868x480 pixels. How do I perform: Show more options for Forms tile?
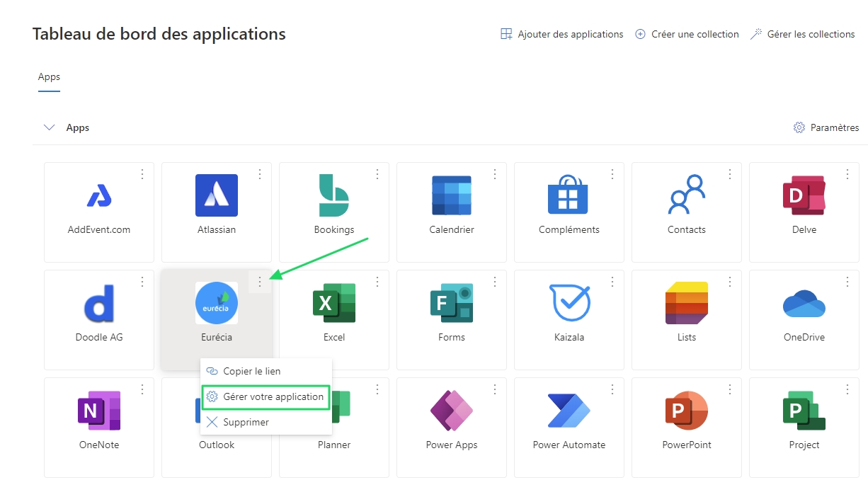click(495, 282)
